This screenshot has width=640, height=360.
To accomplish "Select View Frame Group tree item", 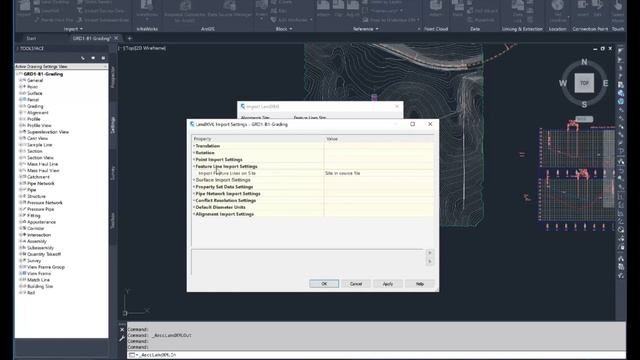I will pyautogui.click(x=46, y=267).
